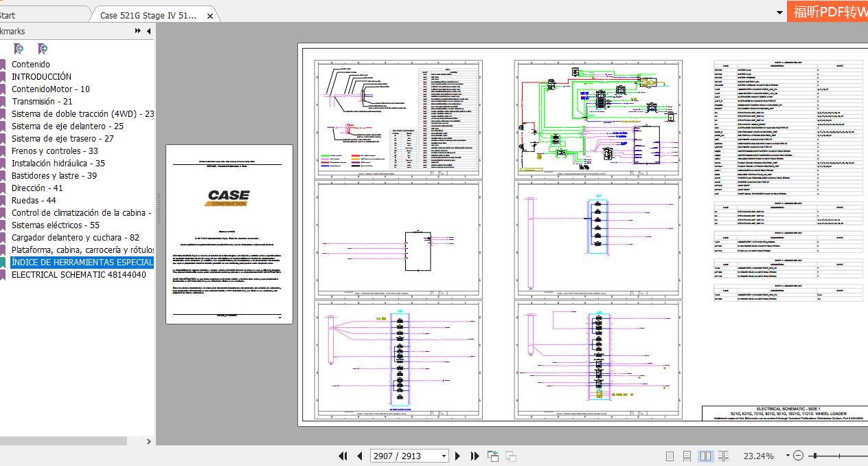
Task: Click the go-to-bookmark arrow icon
Action: click(43, 49)
